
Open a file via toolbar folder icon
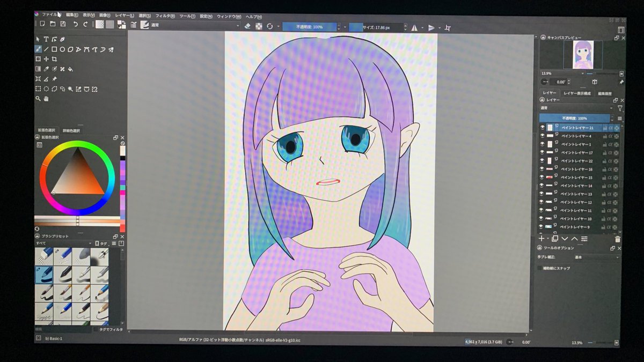click(x=52, y=25)
